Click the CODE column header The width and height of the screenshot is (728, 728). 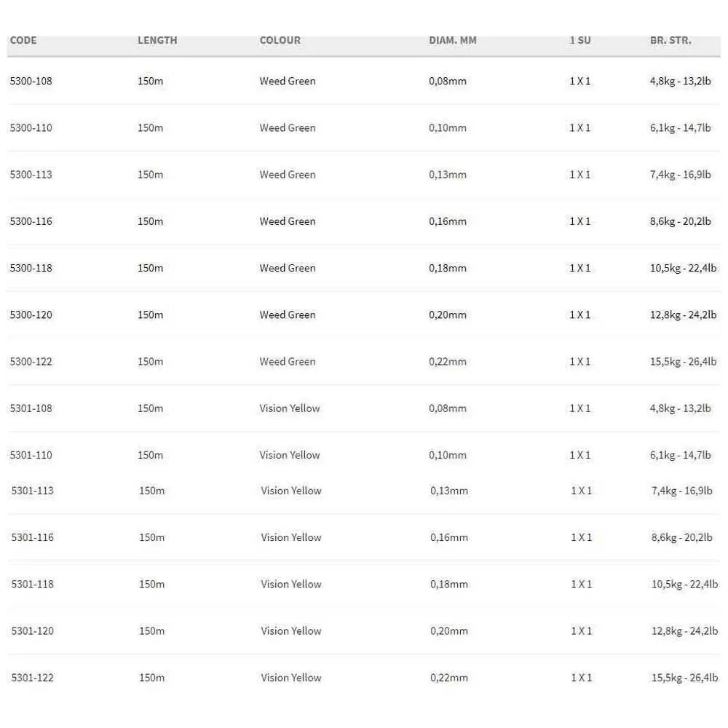coord(23,41)
